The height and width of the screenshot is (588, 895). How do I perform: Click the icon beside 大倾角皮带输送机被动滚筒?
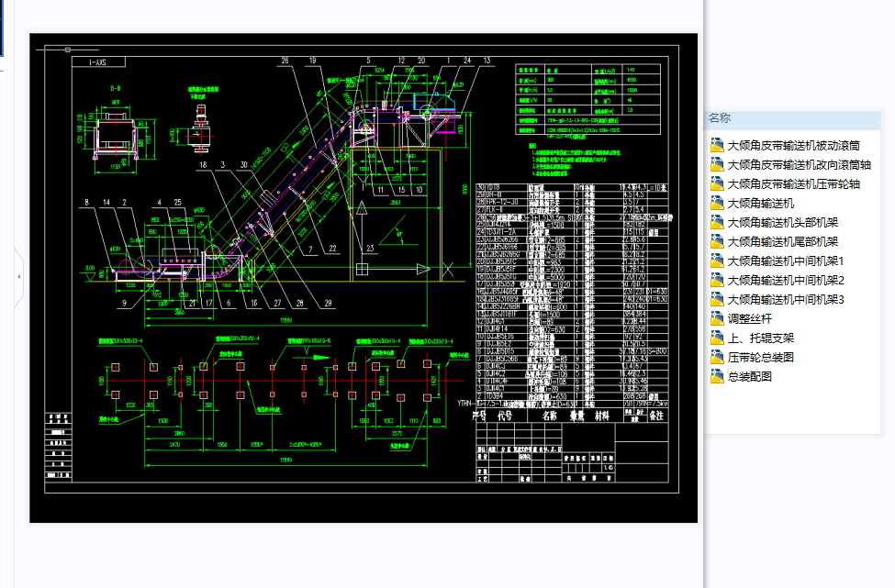coord(717,146)
